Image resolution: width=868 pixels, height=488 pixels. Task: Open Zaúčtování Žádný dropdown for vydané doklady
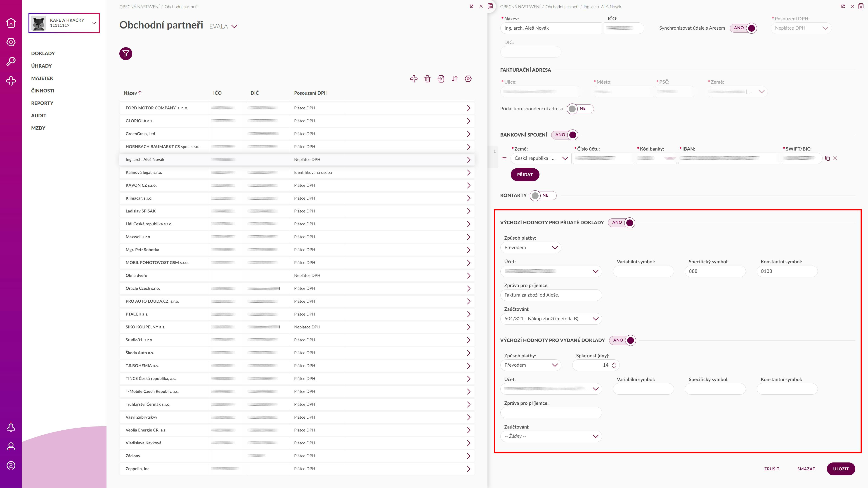click(x=551, y=436)
